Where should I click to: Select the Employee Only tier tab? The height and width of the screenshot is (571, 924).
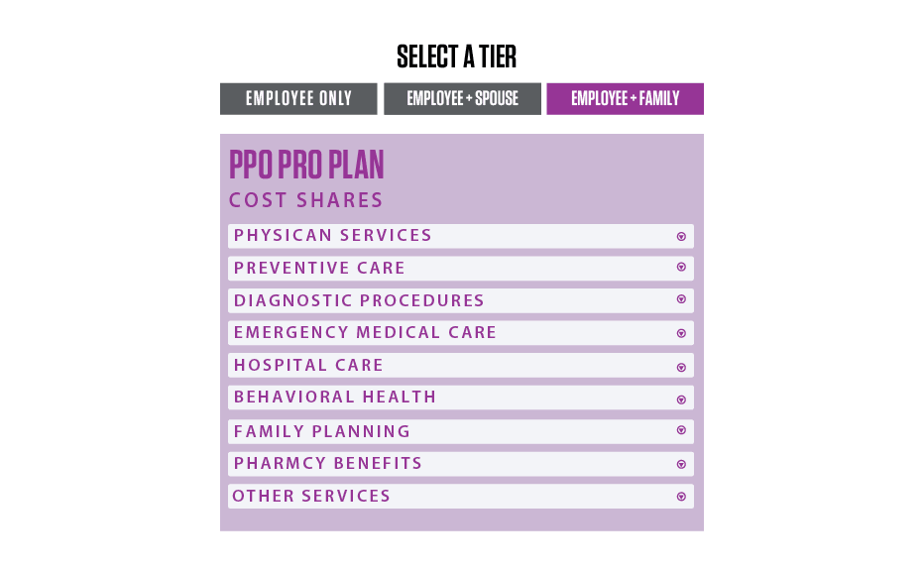point(298,98)
